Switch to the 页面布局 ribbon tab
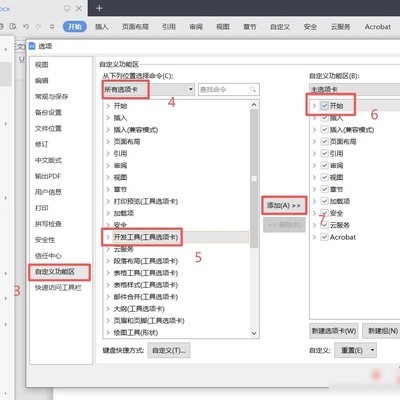 135,27
